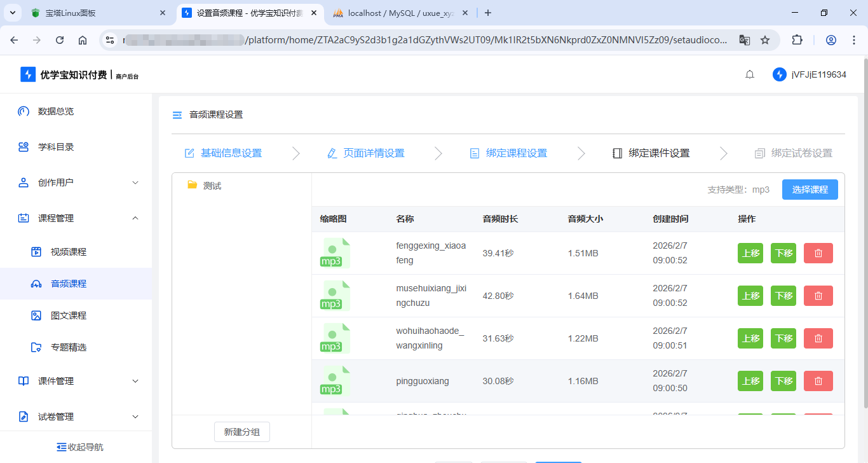
Task: Open browser extensions puzzle icon
Action: coord(797,40)
